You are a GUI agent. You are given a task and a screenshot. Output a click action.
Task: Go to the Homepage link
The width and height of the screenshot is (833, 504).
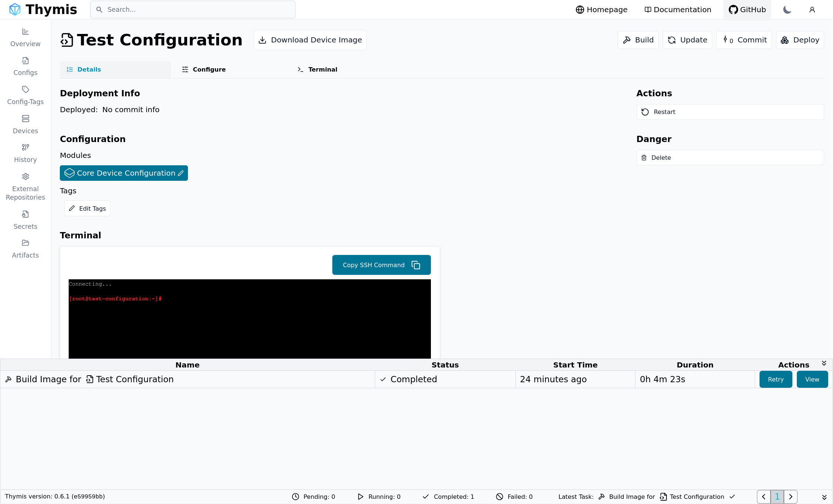pos(601,10)
